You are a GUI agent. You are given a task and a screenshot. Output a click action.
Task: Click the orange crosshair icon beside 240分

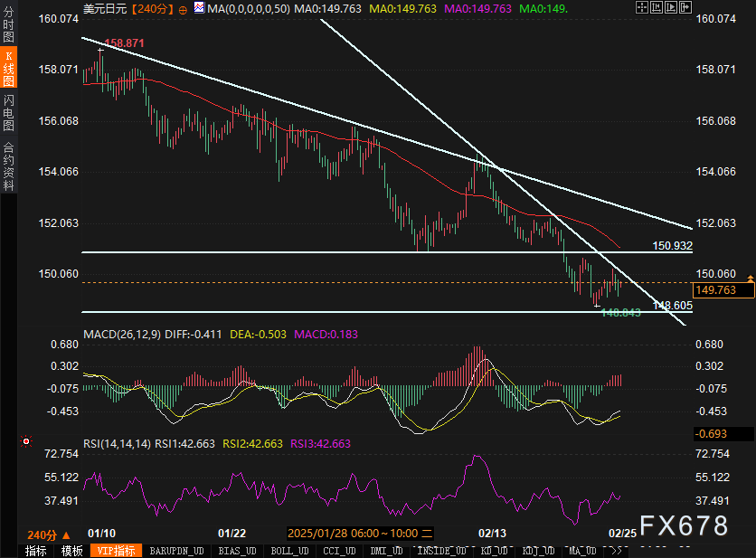[x=184, y=9]
